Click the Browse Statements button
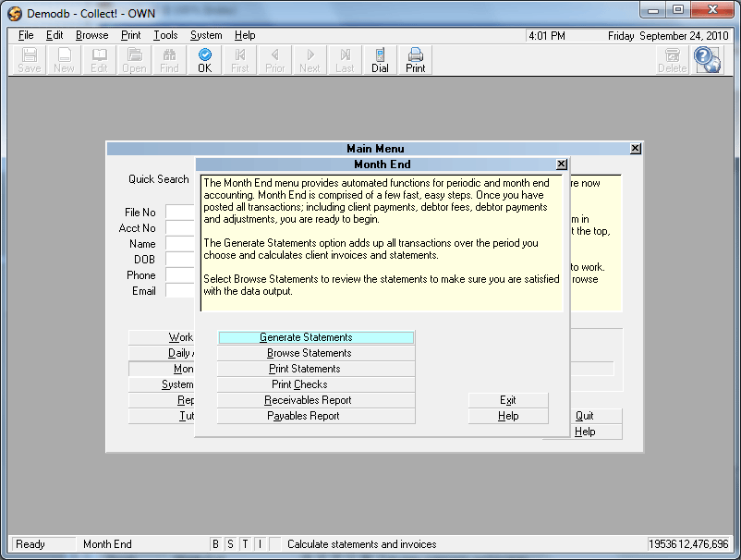Viewport: 741px width, 560px height. pyautogui.click(x=316, y=353)
